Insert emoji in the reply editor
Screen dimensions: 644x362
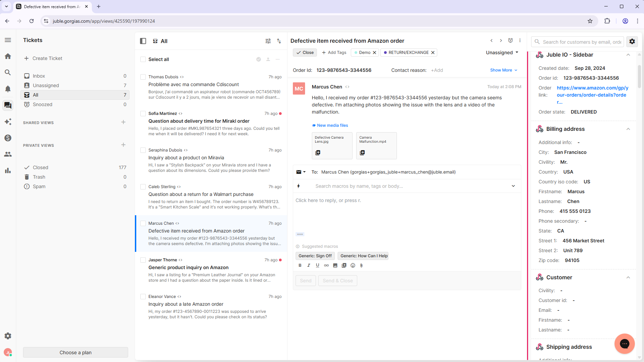(x=353, y=265)
